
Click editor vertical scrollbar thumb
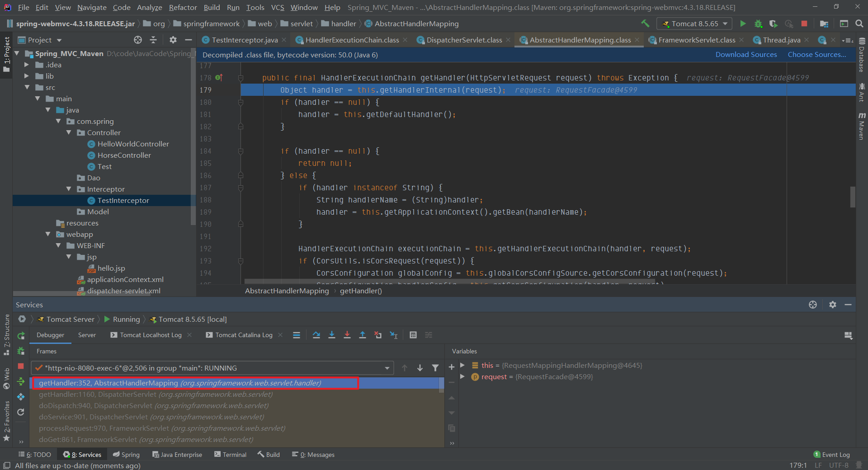pyautogui.click(x=853, y=197)
